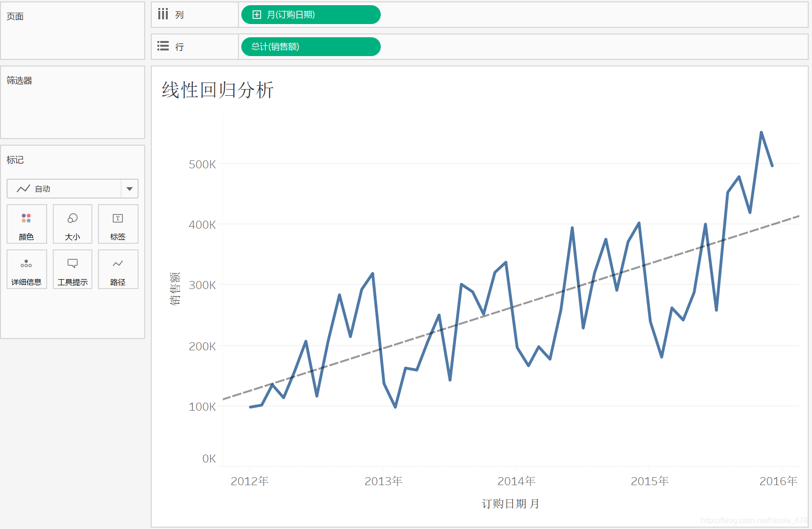Screen dimensions: 812x529
Task: Click the 400K y-axis label
Action: tap(202, 225)
